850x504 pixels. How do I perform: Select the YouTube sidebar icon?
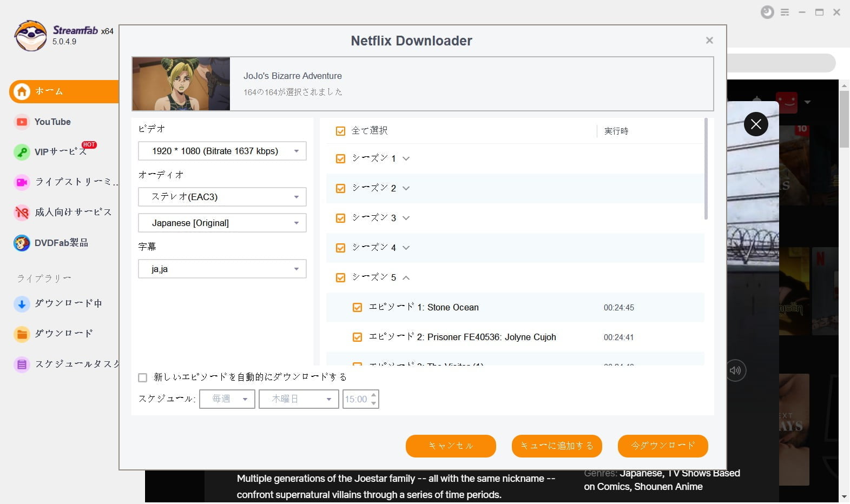22,122
